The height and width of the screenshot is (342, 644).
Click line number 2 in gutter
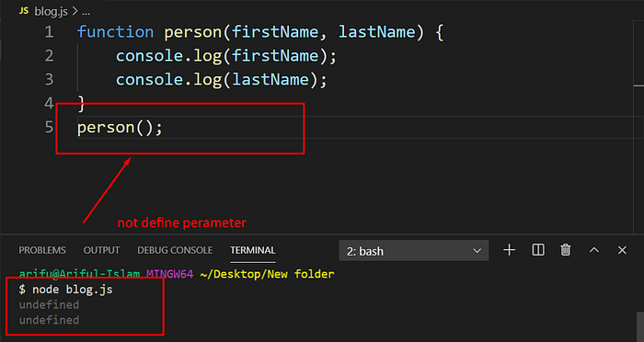click(50, 56)
